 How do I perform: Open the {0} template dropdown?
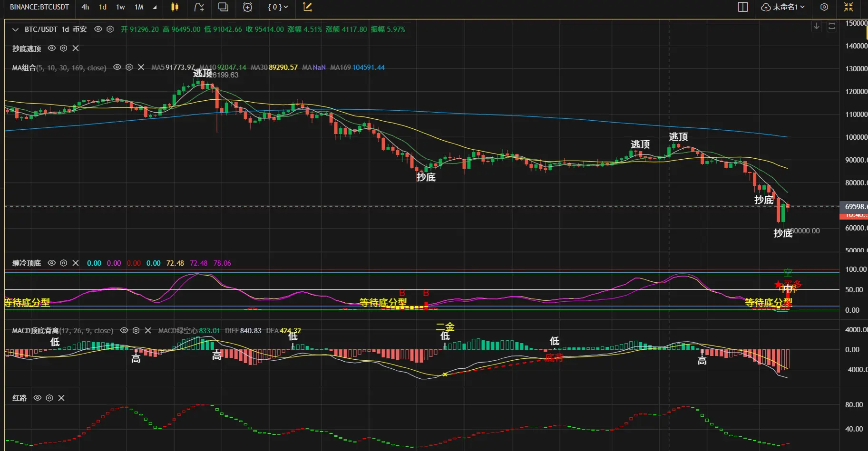(278, 7)
